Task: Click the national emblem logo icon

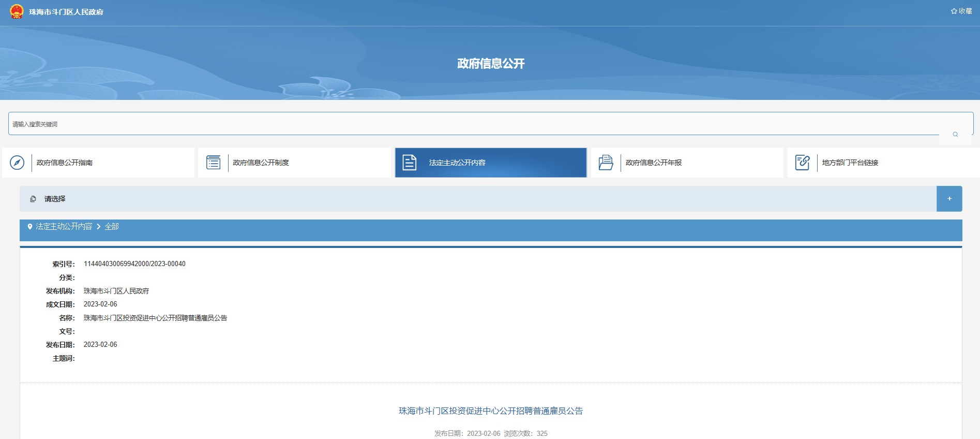Action: (17, 11)
